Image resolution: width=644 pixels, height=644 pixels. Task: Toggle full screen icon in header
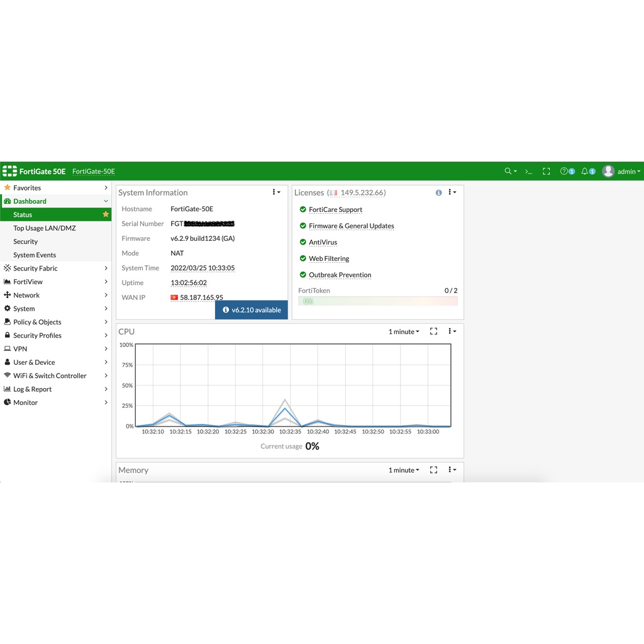click(x=547, y=171)
